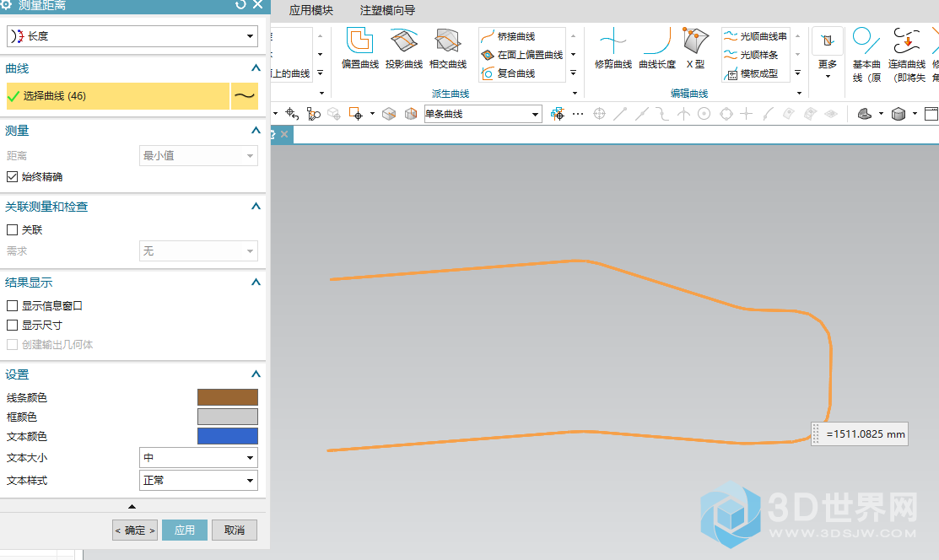Choose 模板成型 template shaping command

pos(752,73)
